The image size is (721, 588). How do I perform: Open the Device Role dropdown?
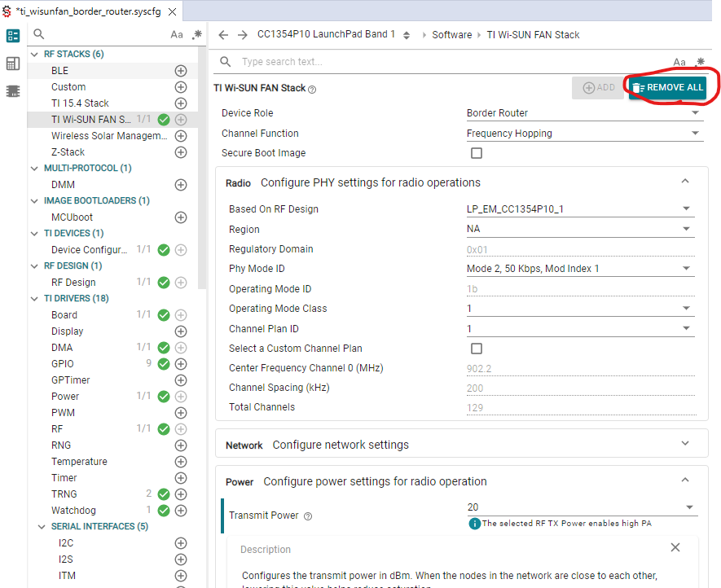(x=585, y=113)
